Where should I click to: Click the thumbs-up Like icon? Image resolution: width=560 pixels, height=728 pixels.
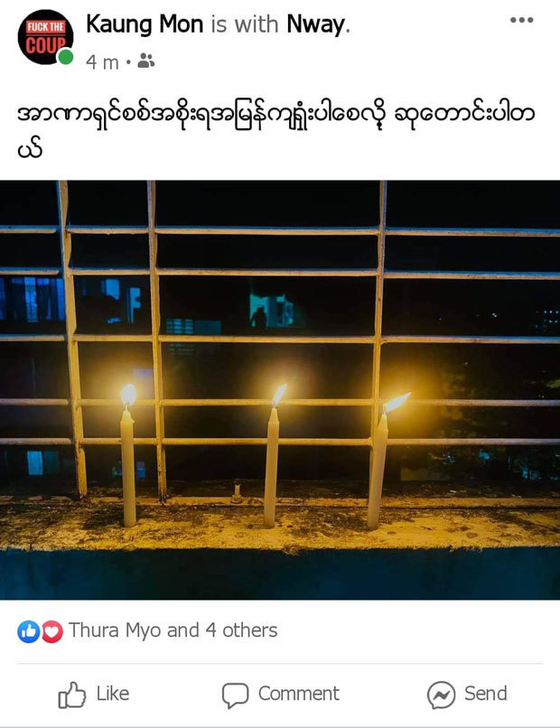click(71, 695)
